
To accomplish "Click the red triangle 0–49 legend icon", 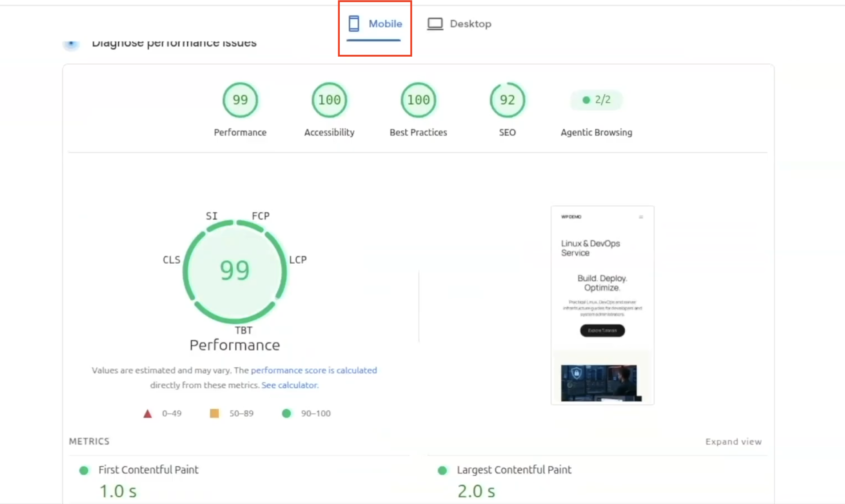I will [147, 413].
